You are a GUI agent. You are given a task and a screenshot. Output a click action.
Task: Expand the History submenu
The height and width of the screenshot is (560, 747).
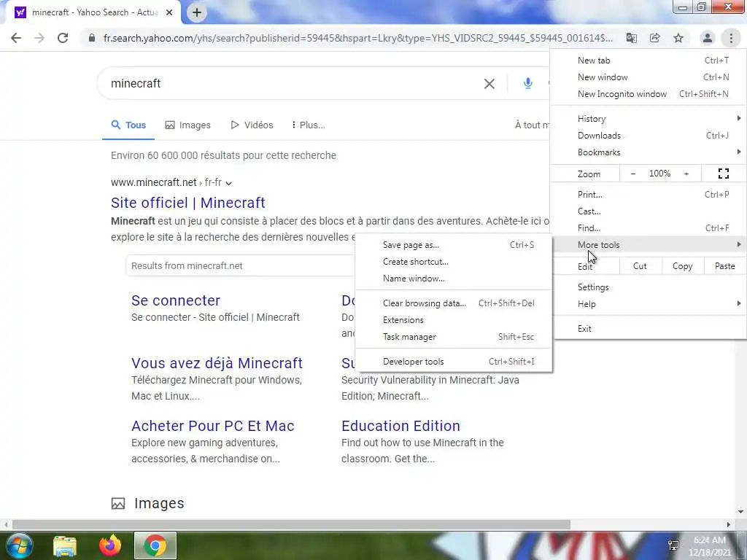[649, 119]
